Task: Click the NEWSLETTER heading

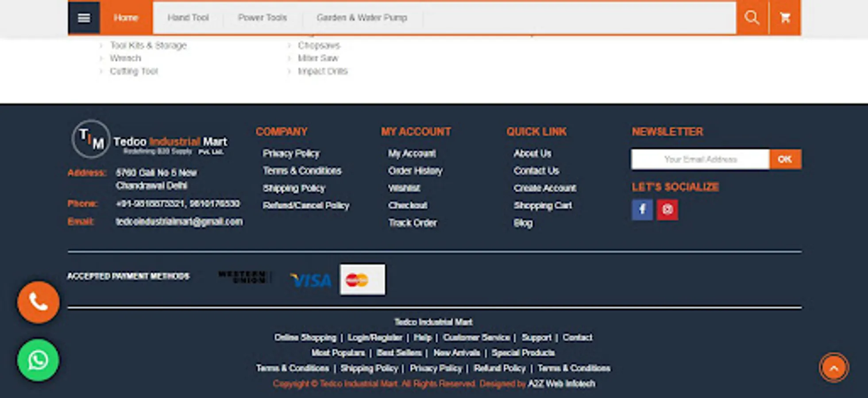Action: point(667,132)
